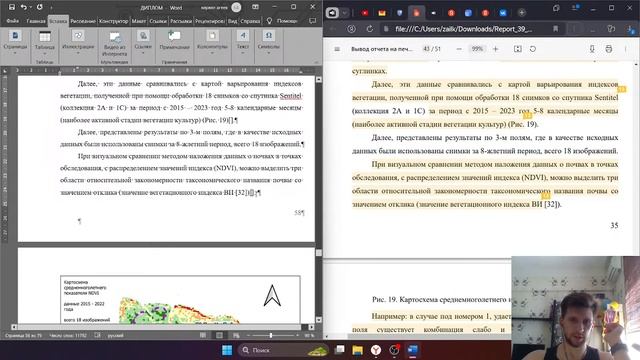Viewport: 640px width, 360px height.
Task: Undo the last action in Word
Action: [23, 7]
